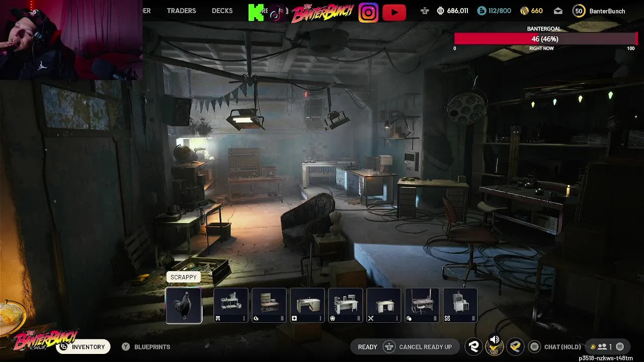Select the Refiner machine tile

click(x=460, y=305)
